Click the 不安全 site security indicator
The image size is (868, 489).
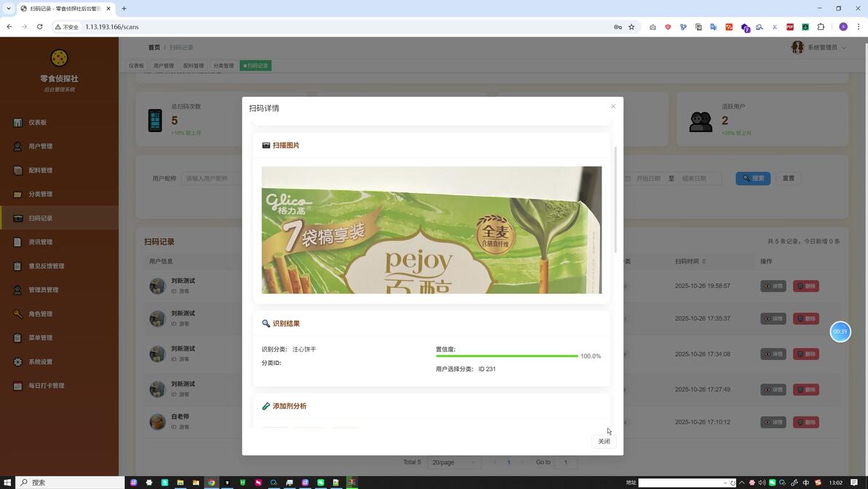(x=67, y=26)
